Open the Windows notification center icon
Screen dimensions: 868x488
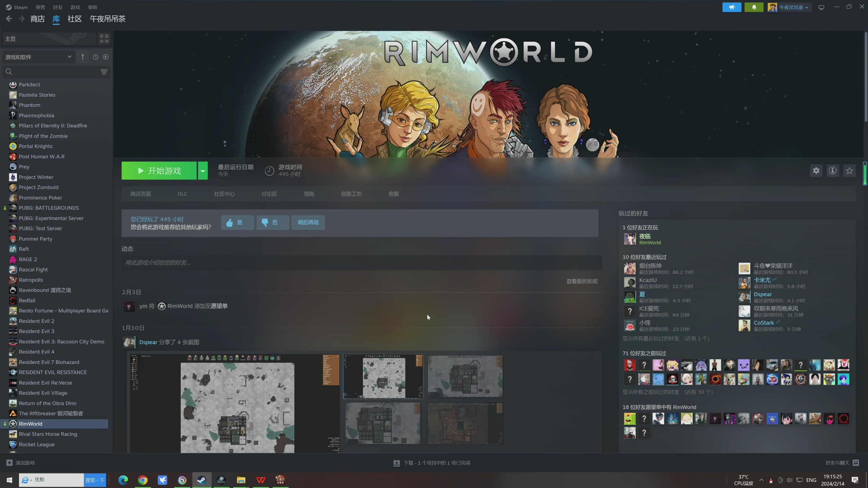[x=855, y=480]
